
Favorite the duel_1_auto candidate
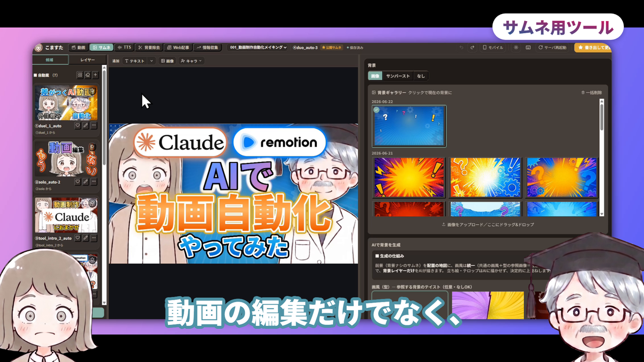click(x=78, y=126)
